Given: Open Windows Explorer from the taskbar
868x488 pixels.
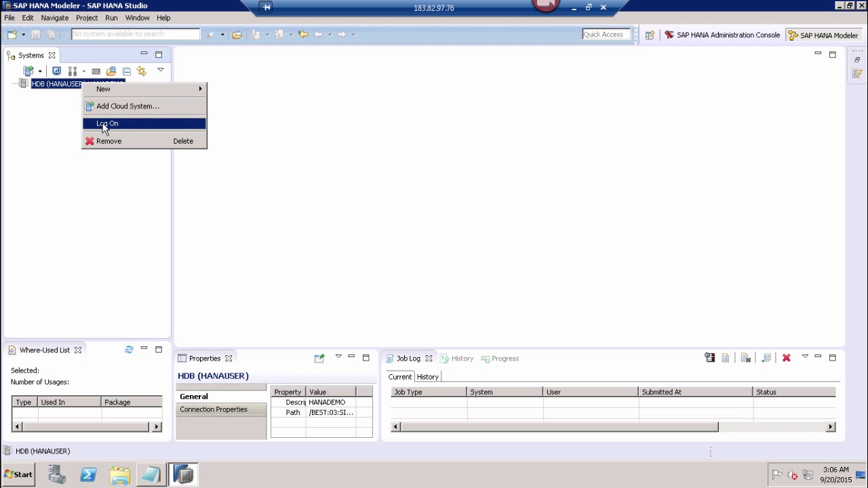Looking at the screenshot, I should [x=119, y=474].
